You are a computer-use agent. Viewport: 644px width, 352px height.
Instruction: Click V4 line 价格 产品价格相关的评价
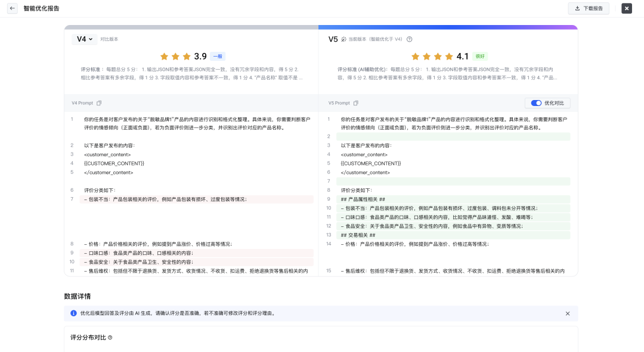point(158,244)
